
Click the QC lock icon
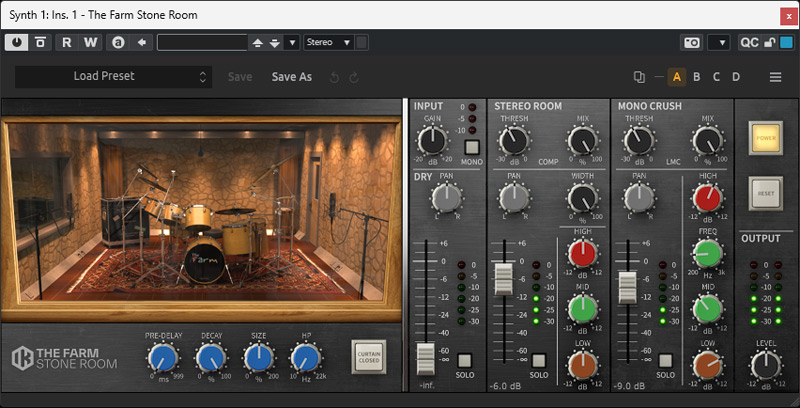770,42
